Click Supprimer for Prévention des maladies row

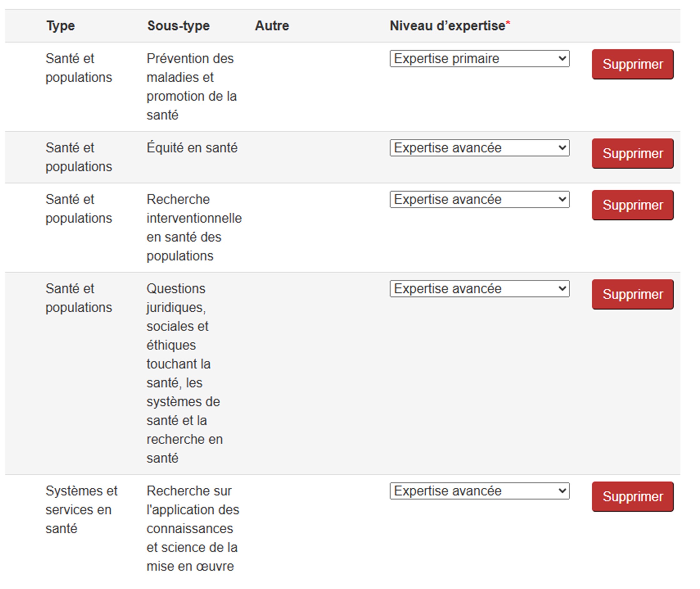click(632, 64)
